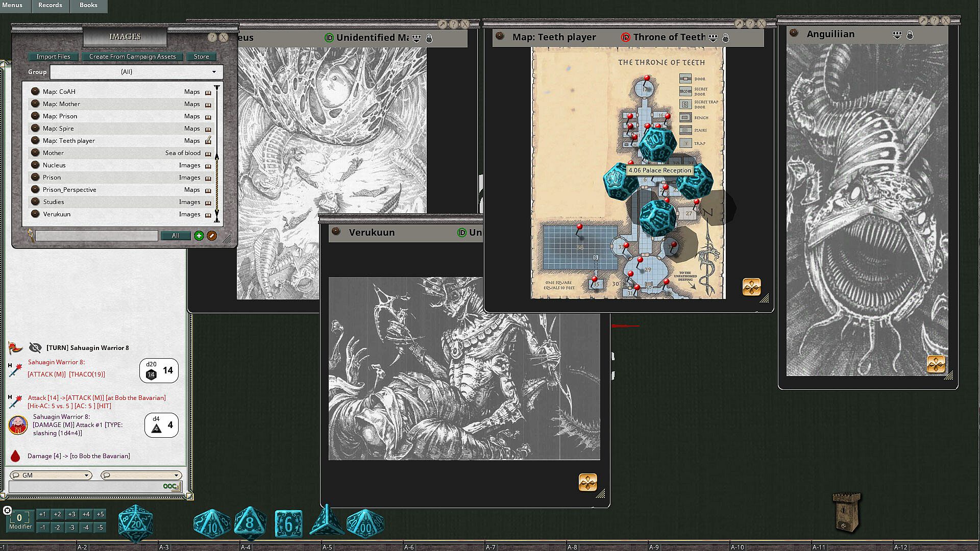Image resolution: width=980 pixels, height=551 pixels.
Task: Toggle the Throne of Teeth identified indicator
Action: 625,37
